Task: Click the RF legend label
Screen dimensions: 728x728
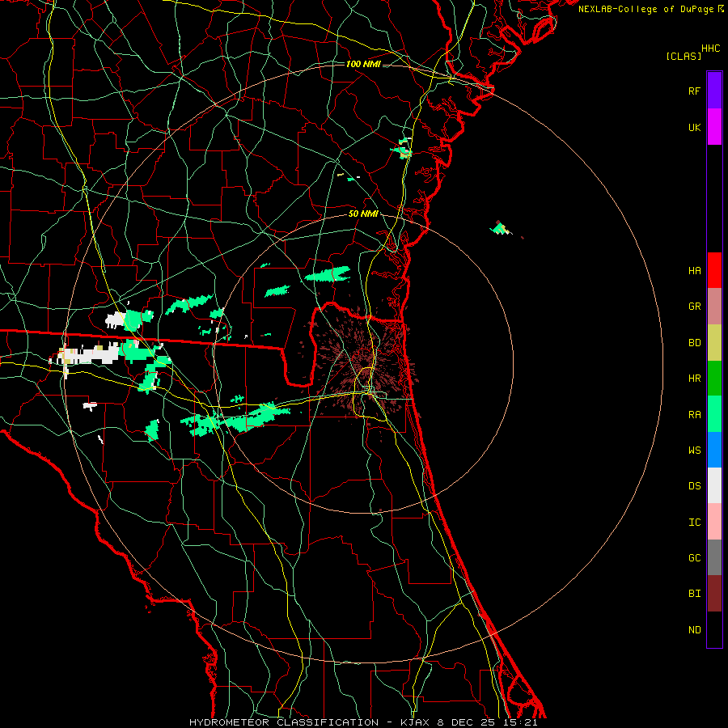Action: [x=694, y=91]
